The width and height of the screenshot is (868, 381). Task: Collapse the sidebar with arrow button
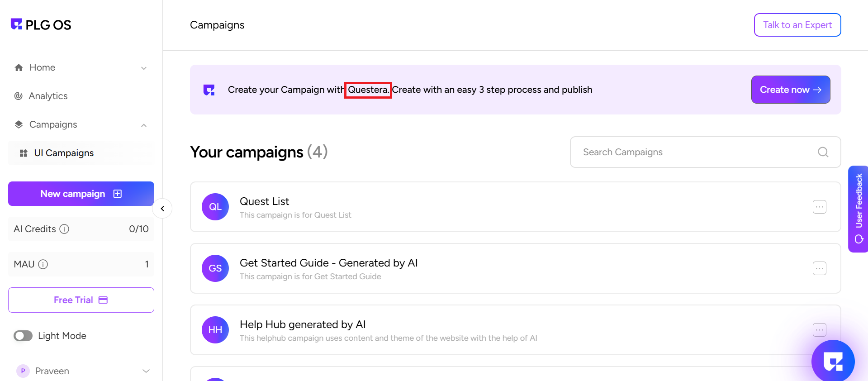(162, 209)
